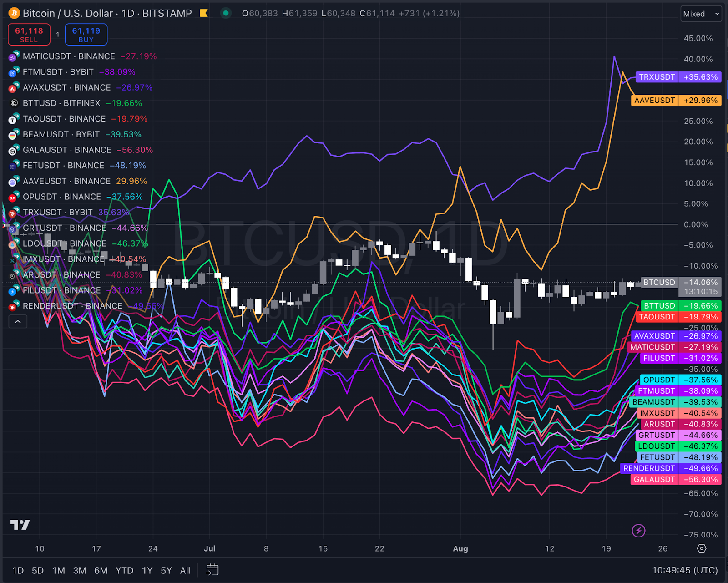The image size is (728, 583).
Task: Open the go-to-date calendar icon
Action: [x=212, y=570]
